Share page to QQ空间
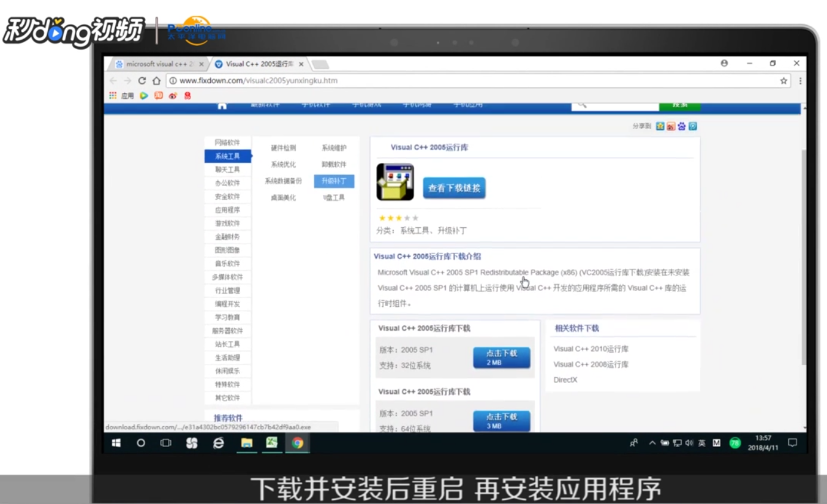Image resolution: width=827 pixels, height=504 pixels. point(660,125)
